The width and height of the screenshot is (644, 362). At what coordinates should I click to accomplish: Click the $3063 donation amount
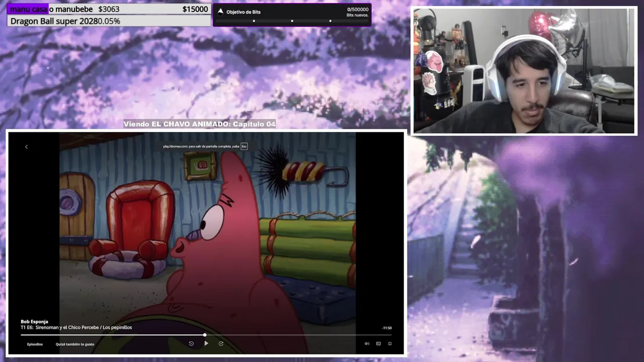click(x=109, y=9)
